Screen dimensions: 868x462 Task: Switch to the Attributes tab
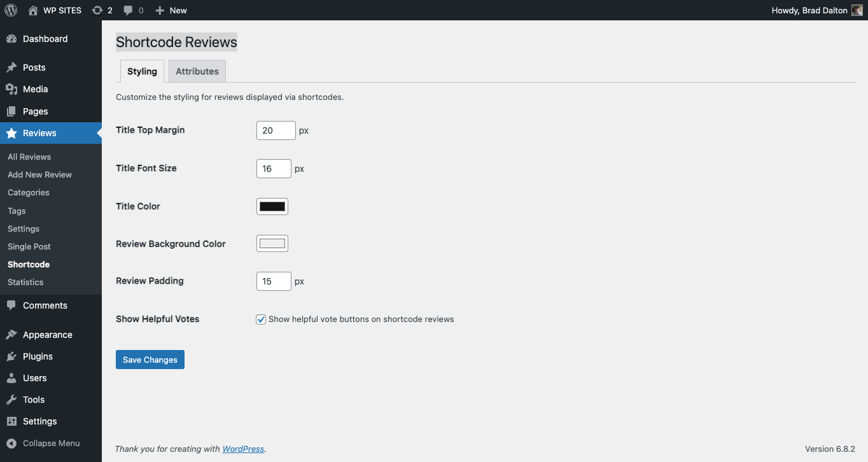coord(197,71)
